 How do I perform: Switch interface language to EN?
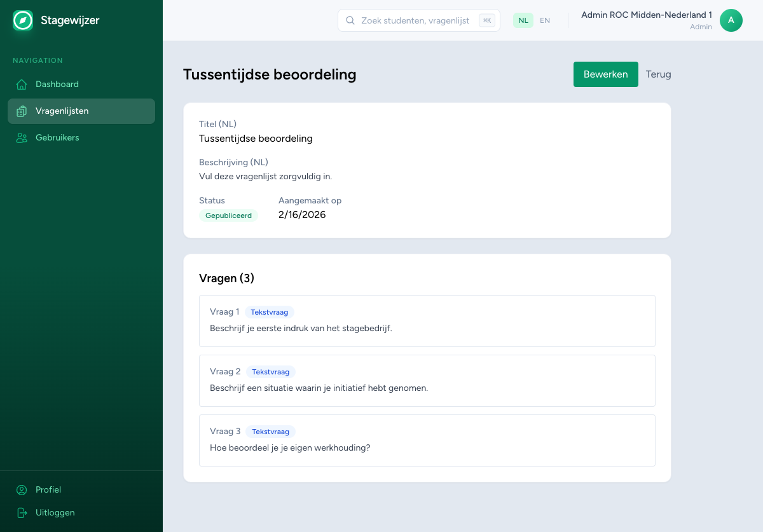(544, 20)
